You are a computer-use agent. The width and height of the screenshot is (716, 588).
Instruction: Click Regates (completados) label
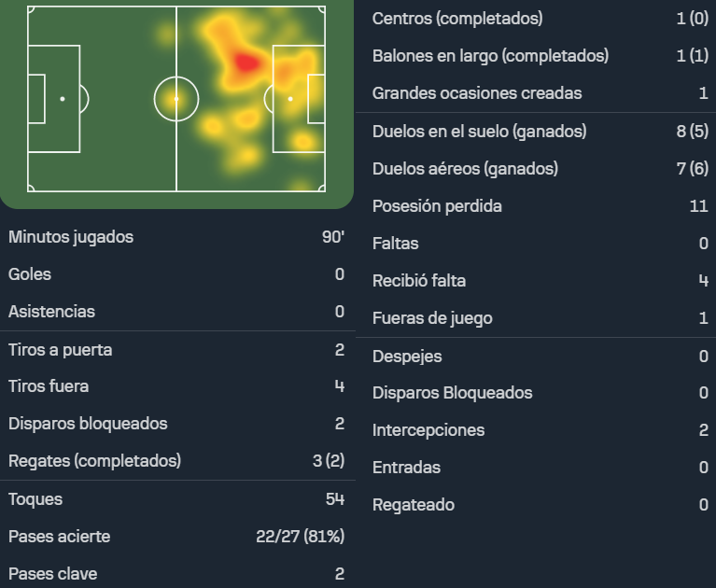tap(94, 461)
